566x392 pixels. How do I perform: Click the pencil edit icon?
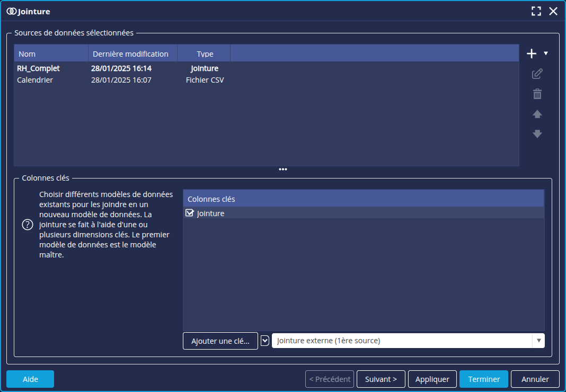click(537, 74)
